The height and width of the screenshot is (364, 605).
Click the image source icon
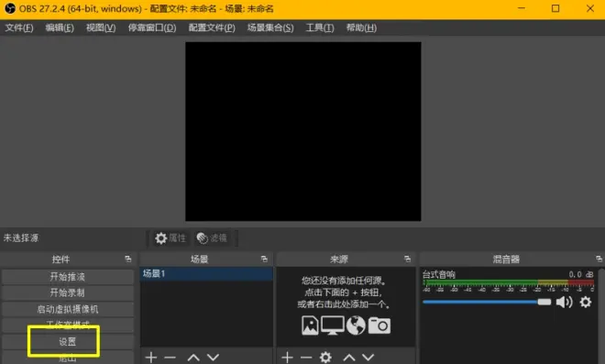(310, 325)
